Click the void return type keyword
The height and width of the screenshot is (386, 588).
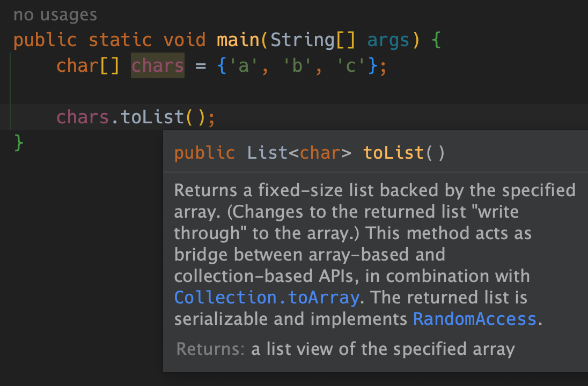185,40
